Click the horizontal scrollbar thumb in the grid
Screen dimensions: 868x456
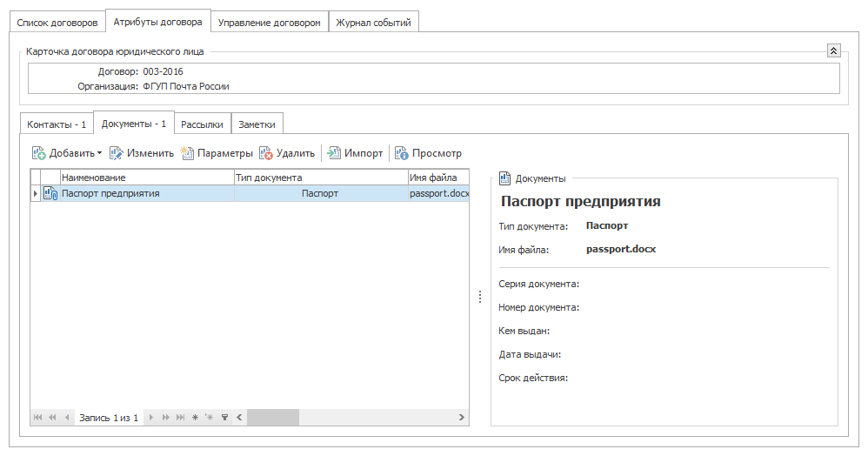[x=273, y=417]
